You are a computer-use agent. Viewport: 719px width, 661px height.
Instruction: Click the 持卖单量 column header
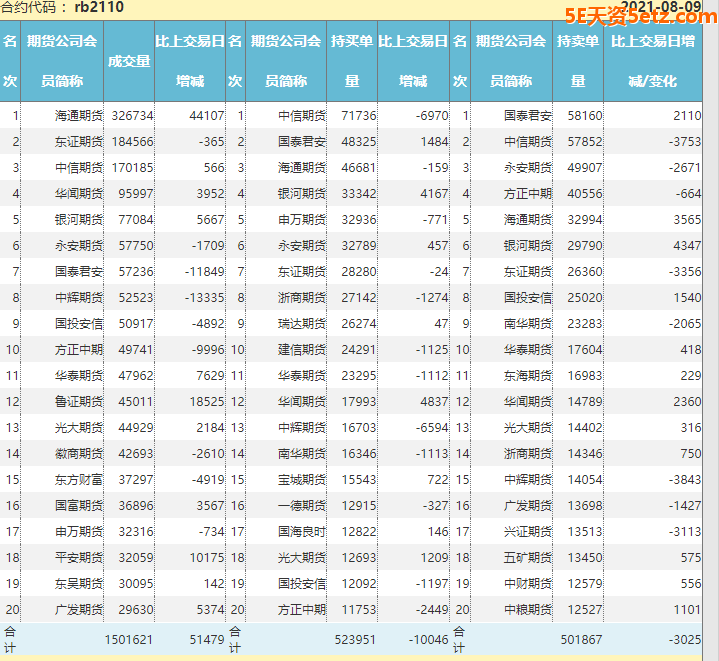pyautogui.click(x=578, y=61)
